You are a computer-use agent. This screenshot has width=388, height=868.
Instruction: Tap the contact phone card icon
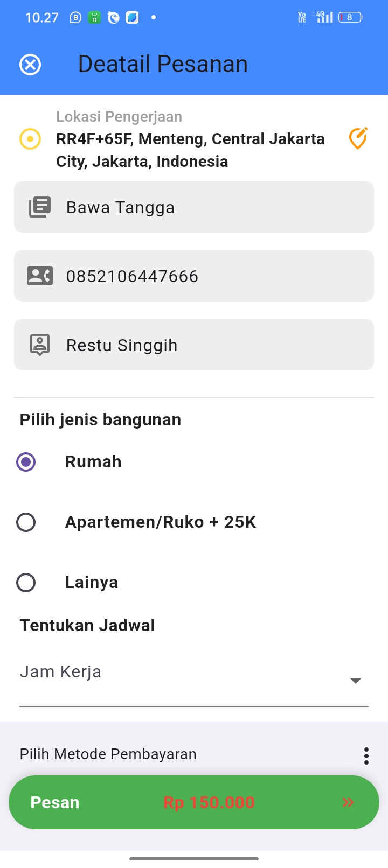coord(40,276)
